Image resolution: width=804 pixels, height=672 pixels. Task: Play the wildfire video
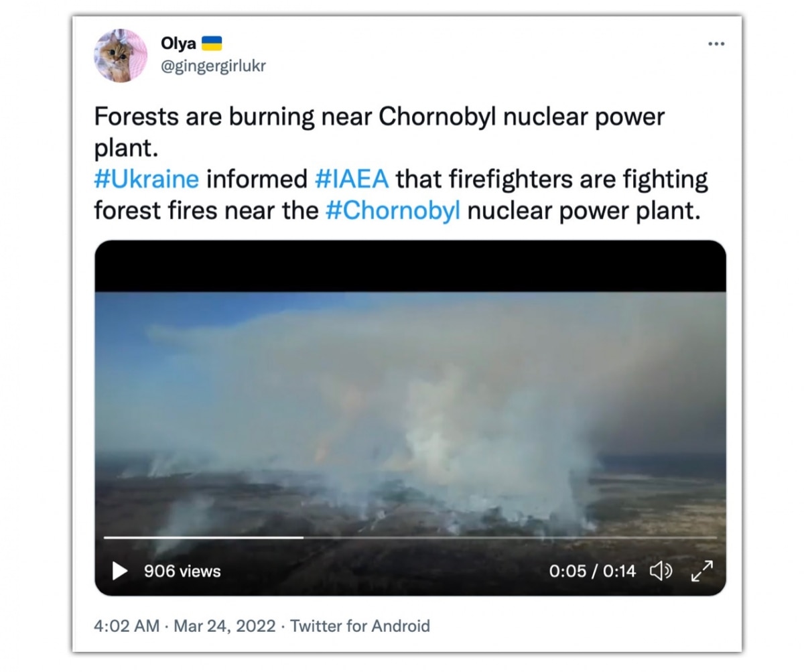pos(120,571)
